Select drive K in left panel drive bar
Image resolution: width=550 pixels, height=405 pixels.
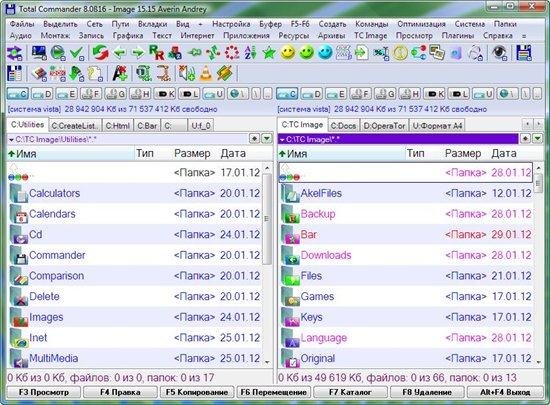(x=165, y=94)
